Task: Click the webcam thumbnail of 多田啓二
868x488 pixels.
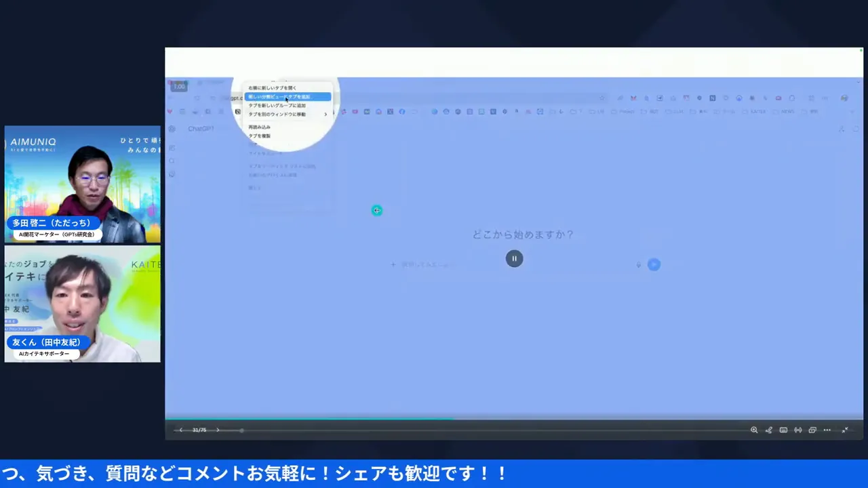Action: pyautogui.click(x=81, y=183)
